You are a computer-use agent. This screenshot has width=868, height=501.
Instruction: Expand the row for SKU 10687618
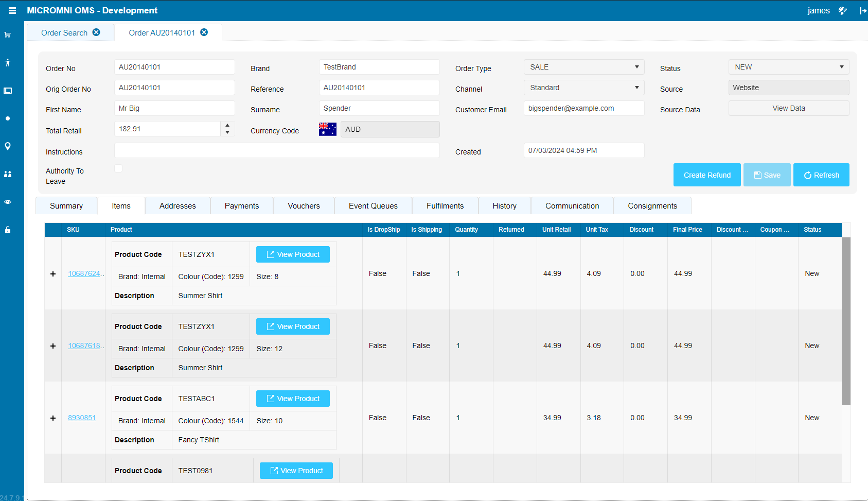pyautogui.click(x=53, y=346)
